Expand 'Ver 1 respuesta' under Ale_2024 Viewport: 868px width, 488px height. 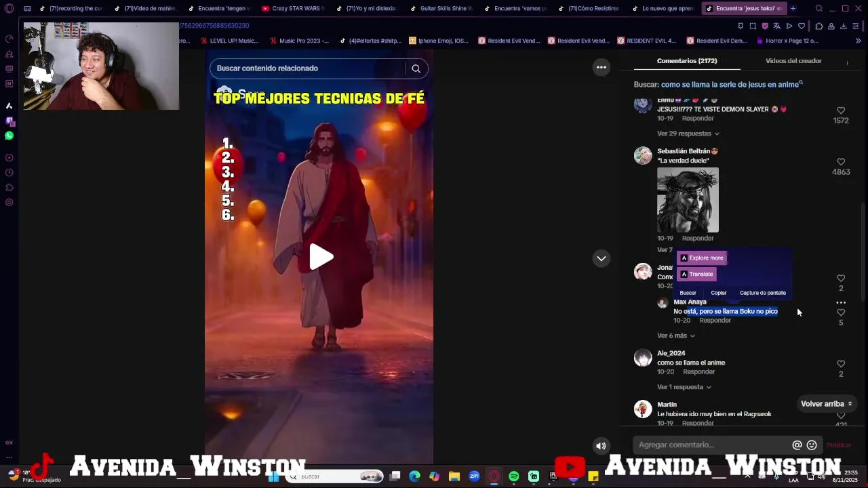[x=684, y=387]
